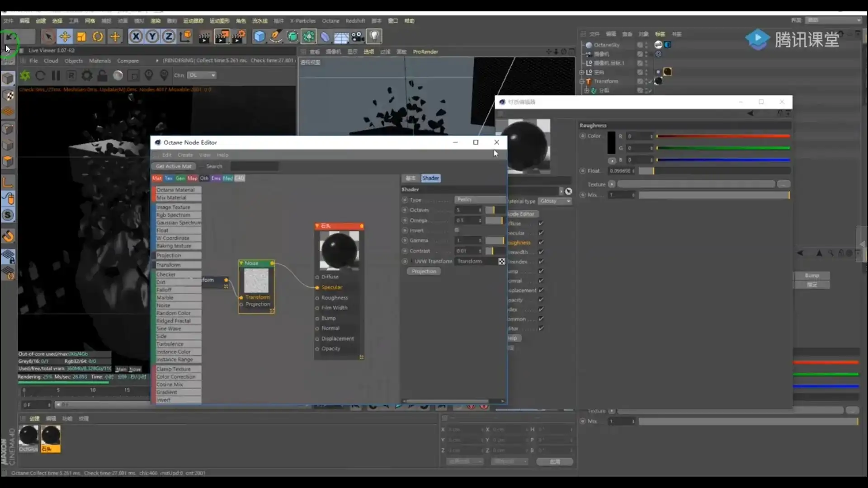Click the Live Viewer lock resolution icon

(x=103, y=75)
